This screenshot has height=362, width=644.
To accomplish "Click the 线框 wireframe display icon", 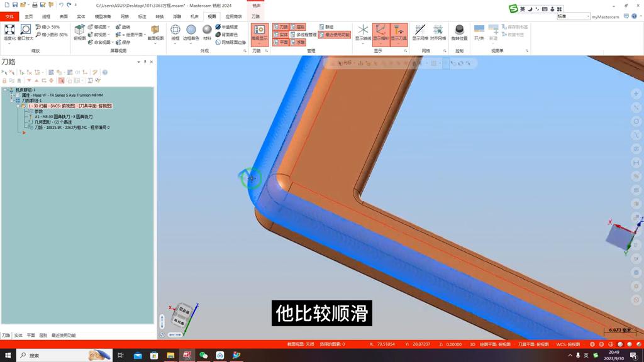I will tap(175, 29).
